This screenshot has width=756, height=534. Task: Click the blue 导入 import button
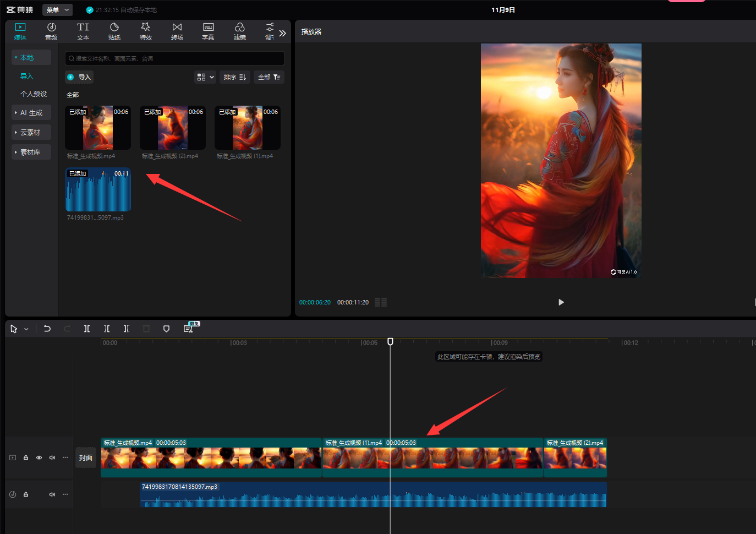79,77
